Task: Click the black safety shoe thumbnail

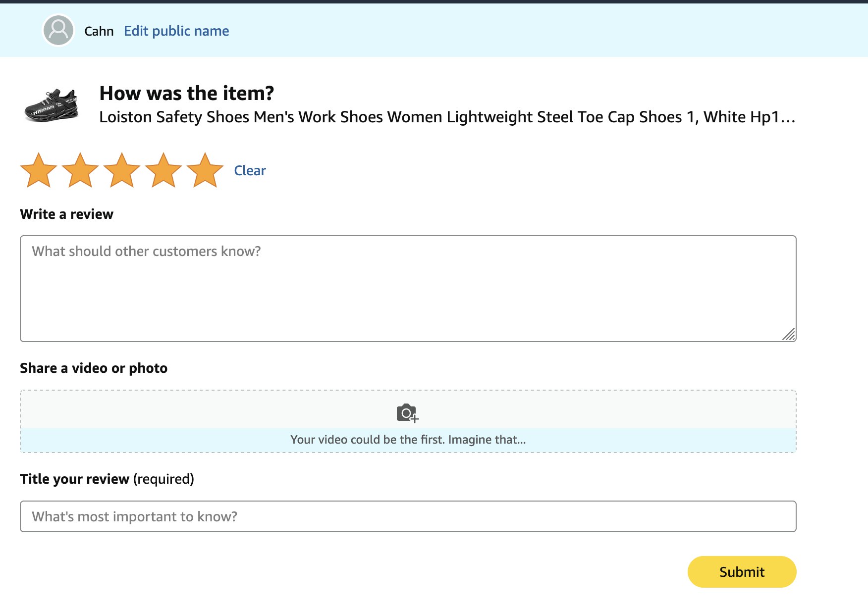Action: 52,105
